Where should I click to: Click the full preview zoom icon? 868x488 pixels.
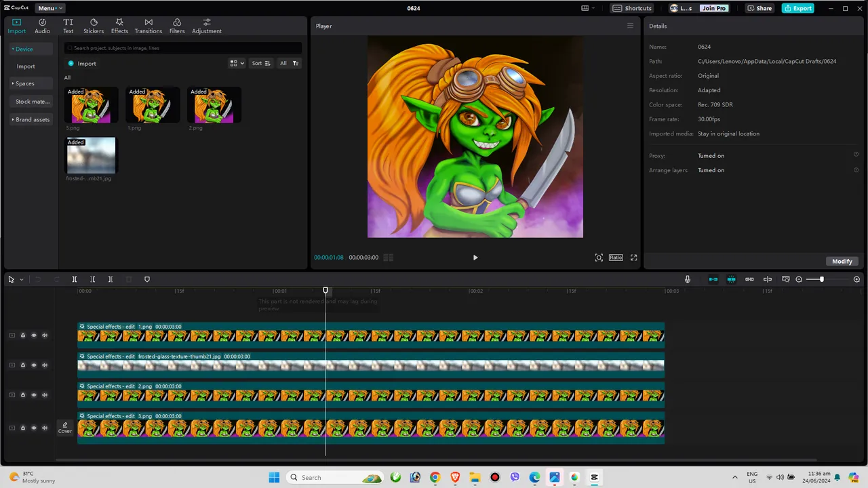(599, 258)
